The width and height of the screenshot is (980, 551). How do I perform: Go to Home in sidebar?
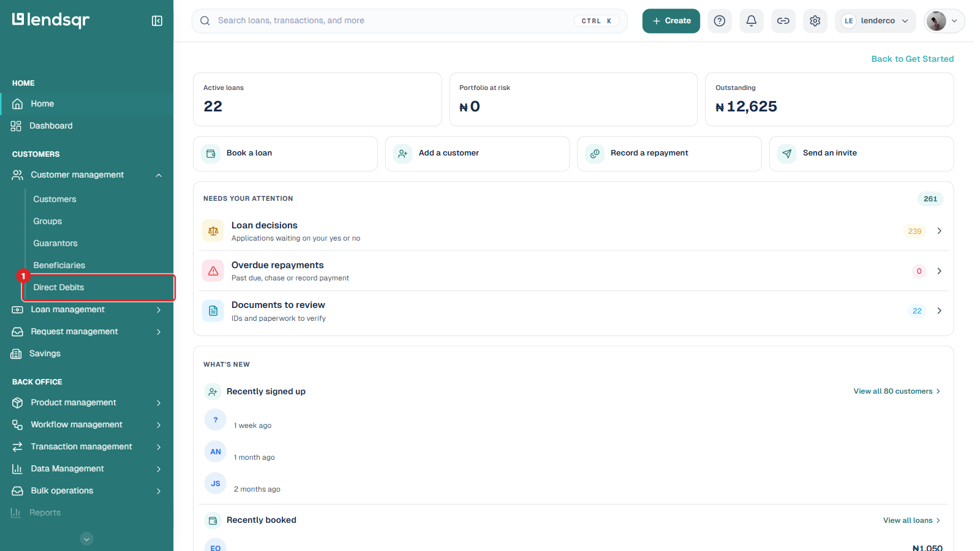pyautogui.click(x=87, y=104)
